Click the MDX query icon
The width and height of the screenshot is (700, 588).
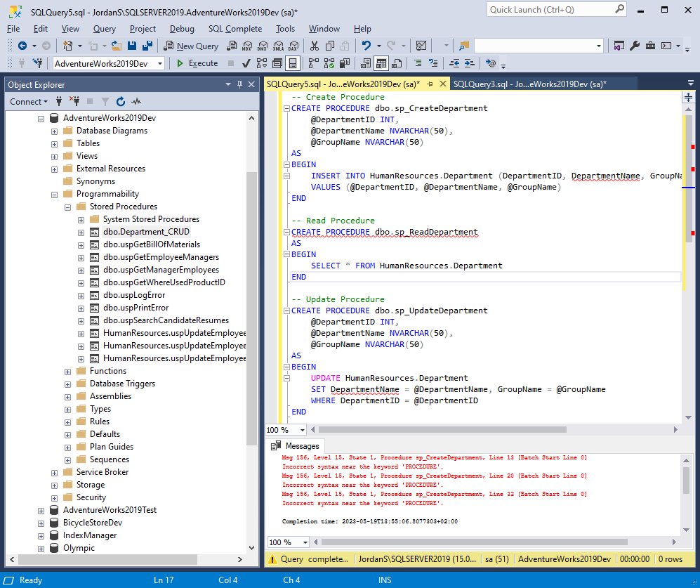point(247,46)
